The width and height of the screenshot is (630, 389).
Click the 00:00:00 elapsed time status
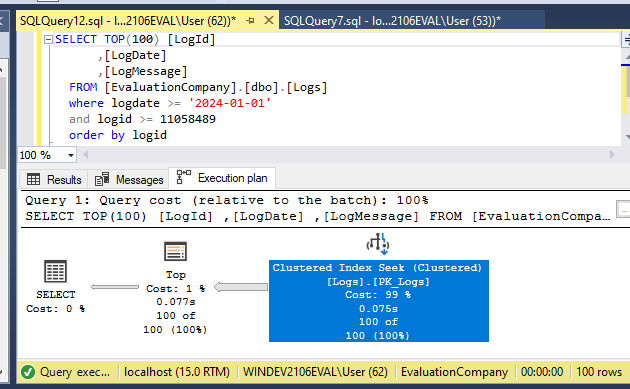[542, 372]
